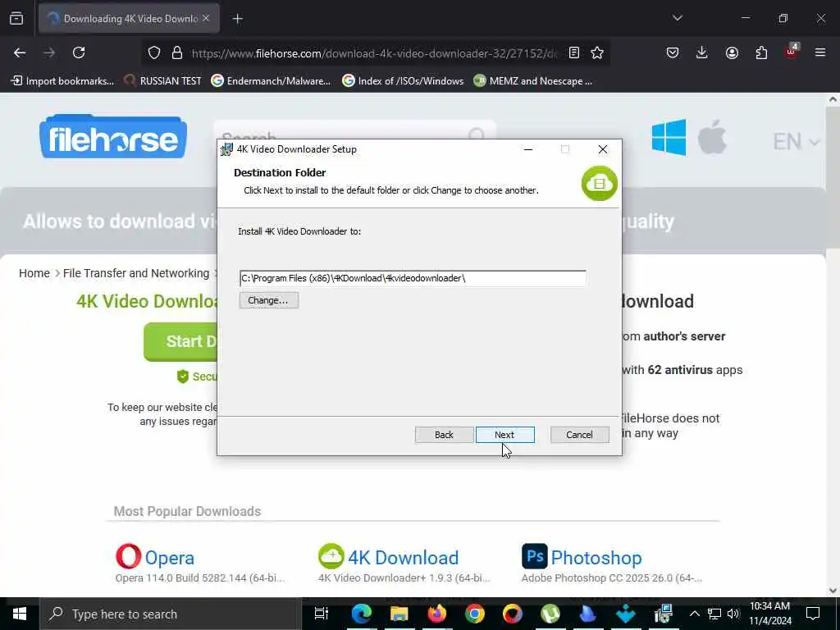Switch to the installer setup taskbar icon
Viewport: 840px width, 630px height.
click(663, 614)
